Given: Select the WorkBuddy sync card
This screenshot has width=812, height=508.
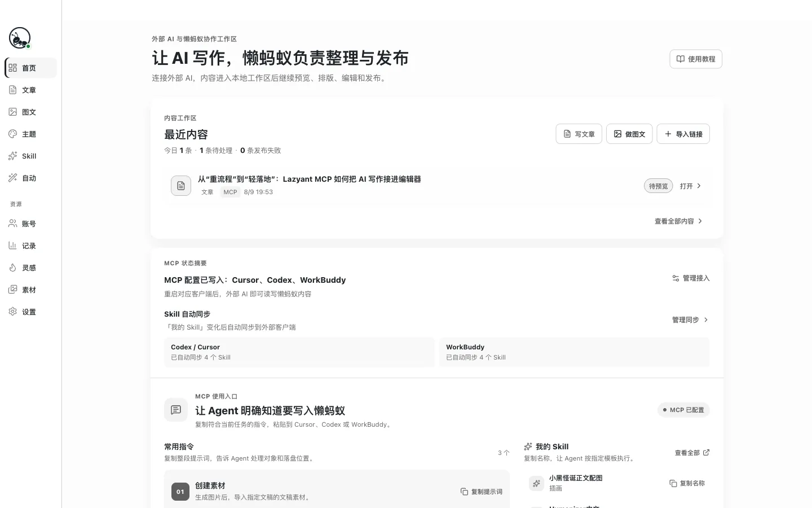Looking at the screenshot, I should click(x=575, y=352).
